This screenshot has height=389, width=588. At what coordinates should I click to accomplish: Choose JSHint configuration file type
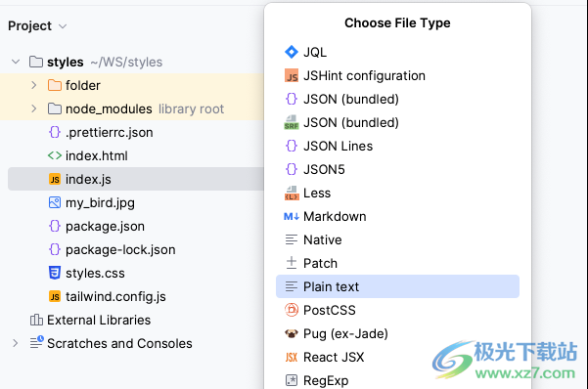tap(397, 75)
